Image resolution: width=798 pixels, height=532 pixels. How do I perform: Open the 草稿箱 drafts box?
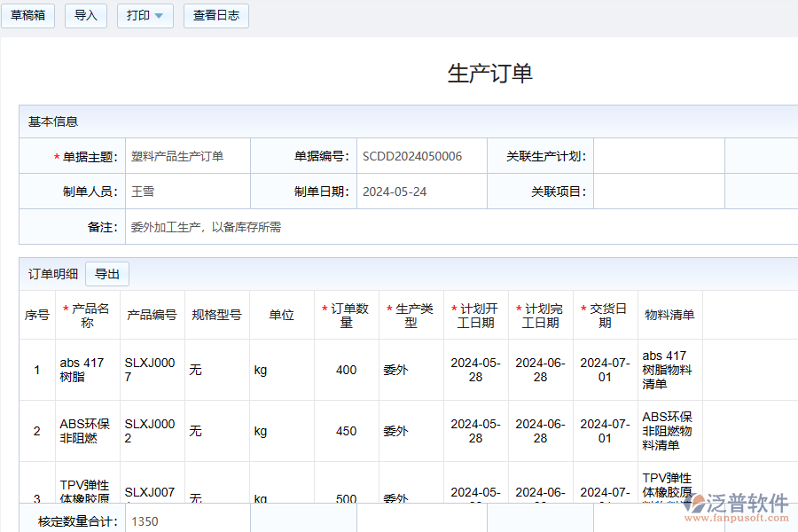[28, 16]
